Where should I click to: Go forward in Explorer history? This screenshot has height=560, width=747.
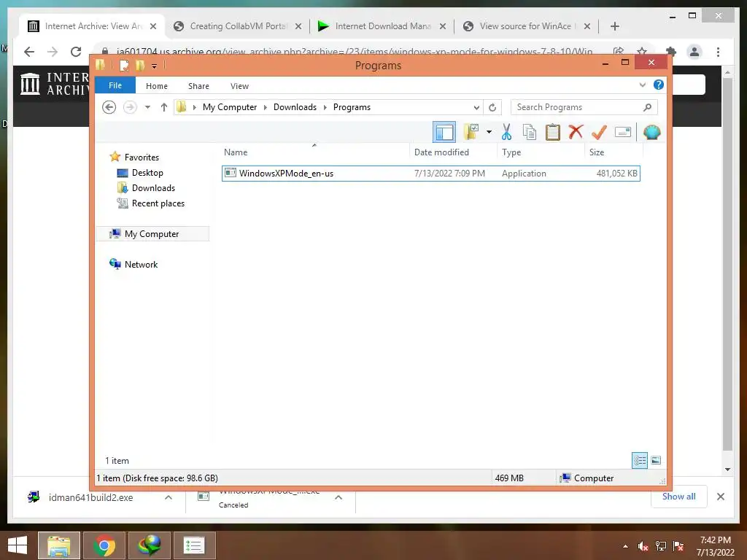coord(130,107)
